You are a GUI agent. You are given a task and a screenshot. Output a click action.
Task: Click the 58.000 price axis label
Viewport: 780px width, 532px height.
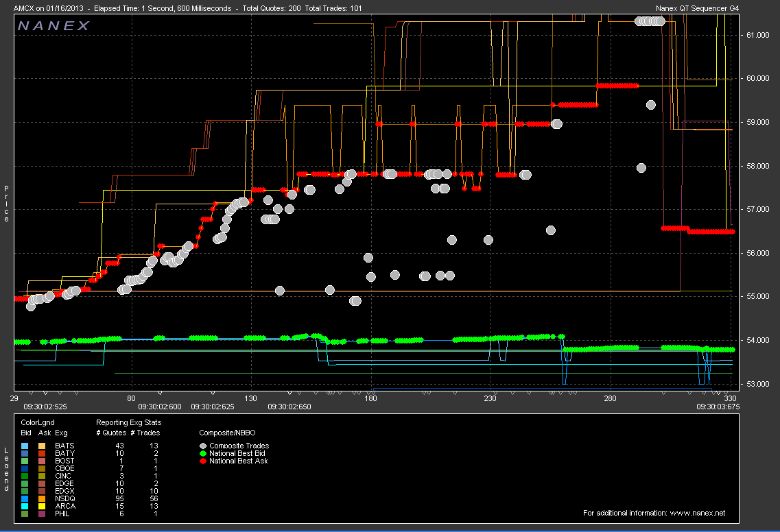[x=757, y=166]
